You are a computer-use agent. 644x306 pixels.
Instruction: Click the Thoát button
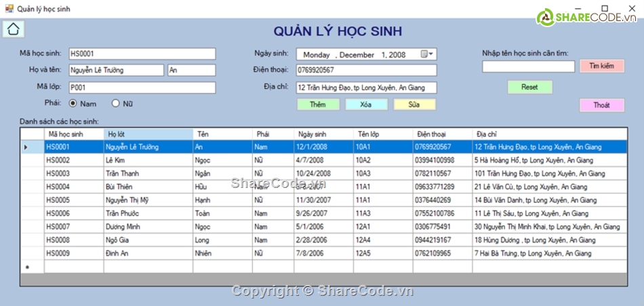[602, 105]
